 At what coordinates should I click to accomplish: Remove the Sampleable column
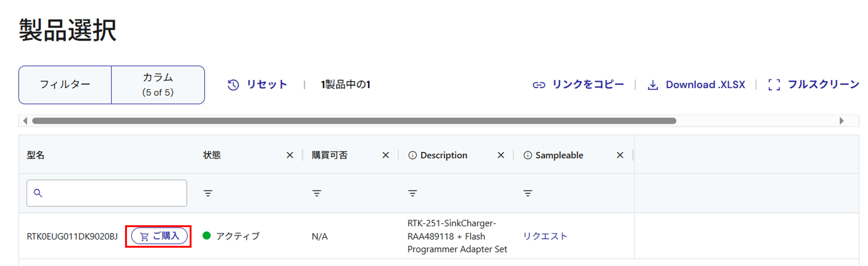point(620,155)
